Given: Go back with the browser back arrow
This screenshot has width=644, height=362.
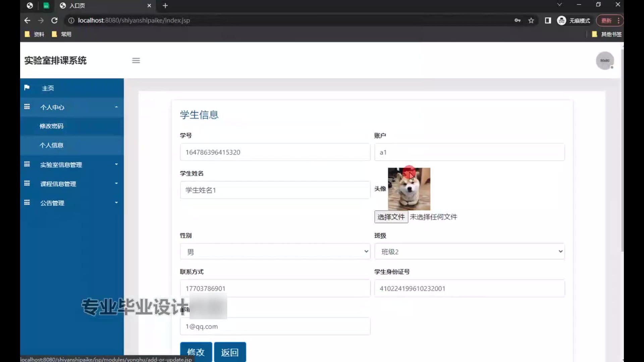Looking at the screenshot, I should tap(27, 20).
